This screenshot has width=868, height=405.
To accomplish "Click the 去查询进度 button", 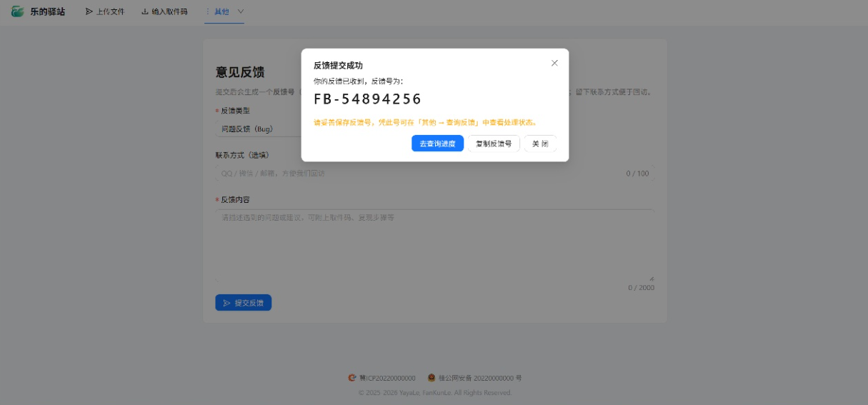I will tap(437, 144).
